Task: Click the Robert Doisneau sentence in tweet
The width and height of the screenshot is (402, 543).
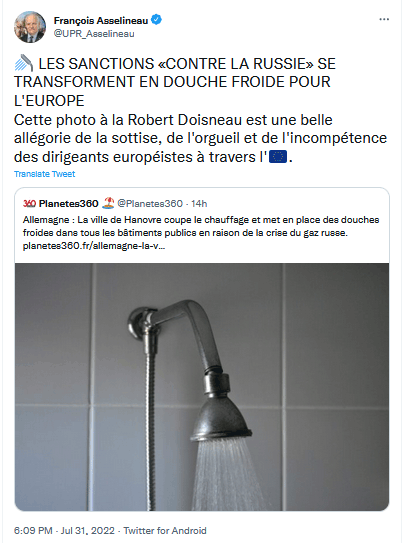Action: pos(200,139)
